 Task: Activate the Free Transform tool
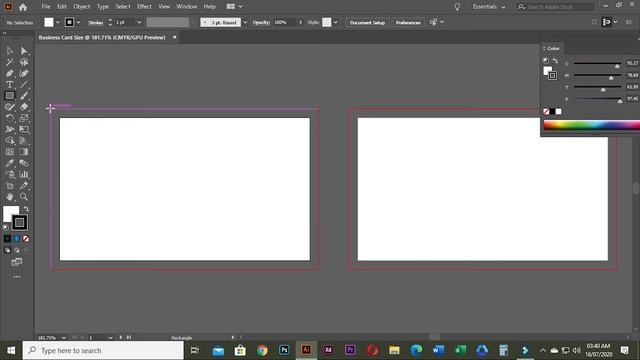(x=24, y=129)
